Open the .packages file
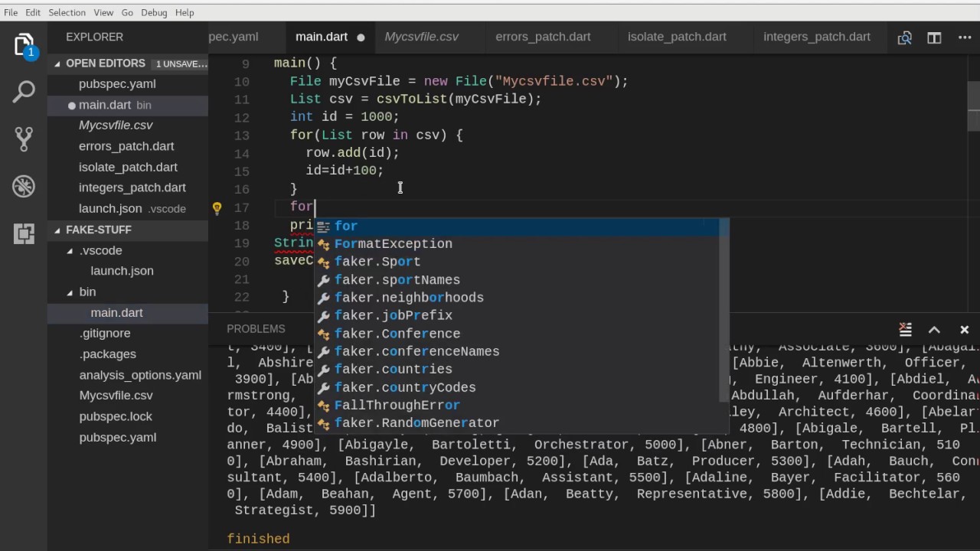Screen dimensions: 980x551 [x=128, y=354]
